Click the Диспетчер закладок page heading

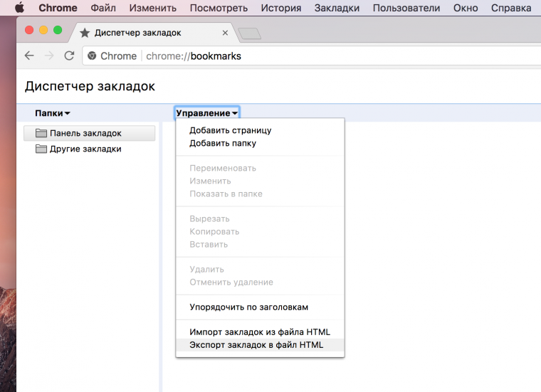coord(90,86)
